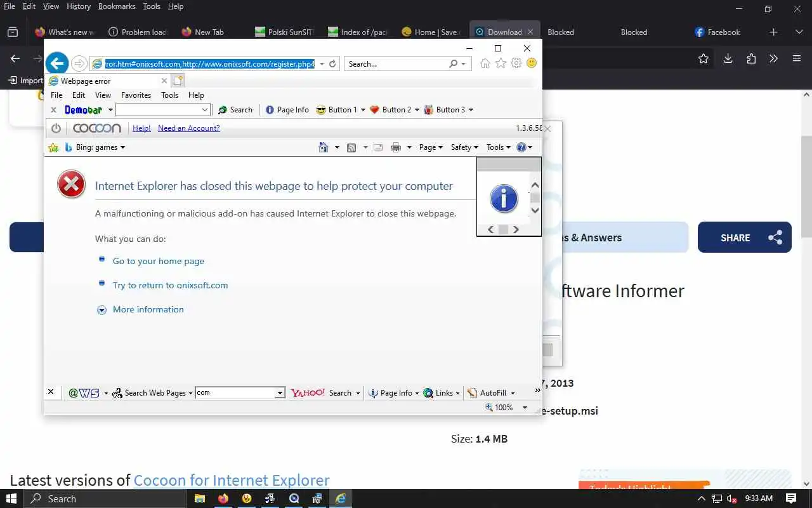Open the IE View menu
Viewport: 812px width, 508px height.
(x=103, y=95)
